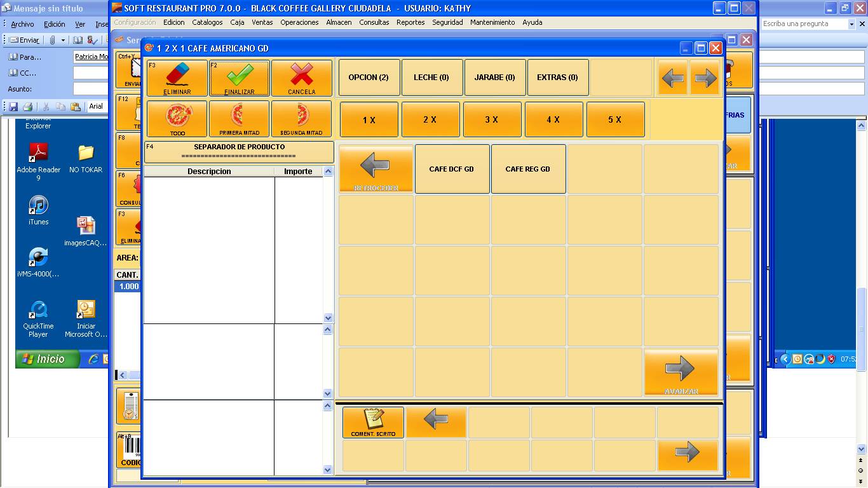Open the Reportes menu
Image resolution: width=868 pixels, height=488 pixels.
[x=410, y=22]
